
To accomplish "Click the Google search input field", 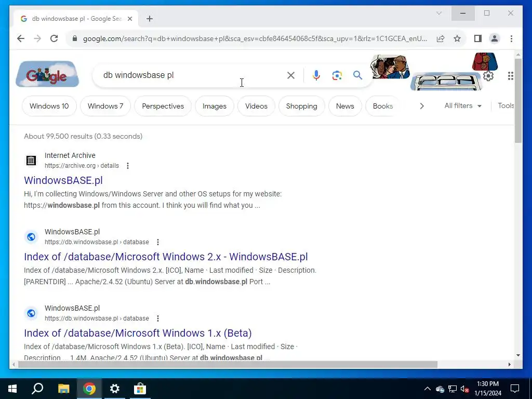I will (193, 75).
